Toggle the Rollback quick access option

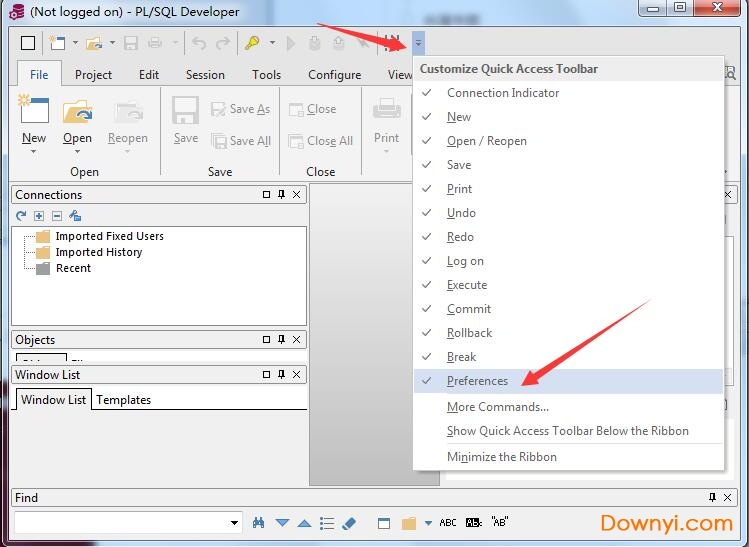click(x=469, y=333)
